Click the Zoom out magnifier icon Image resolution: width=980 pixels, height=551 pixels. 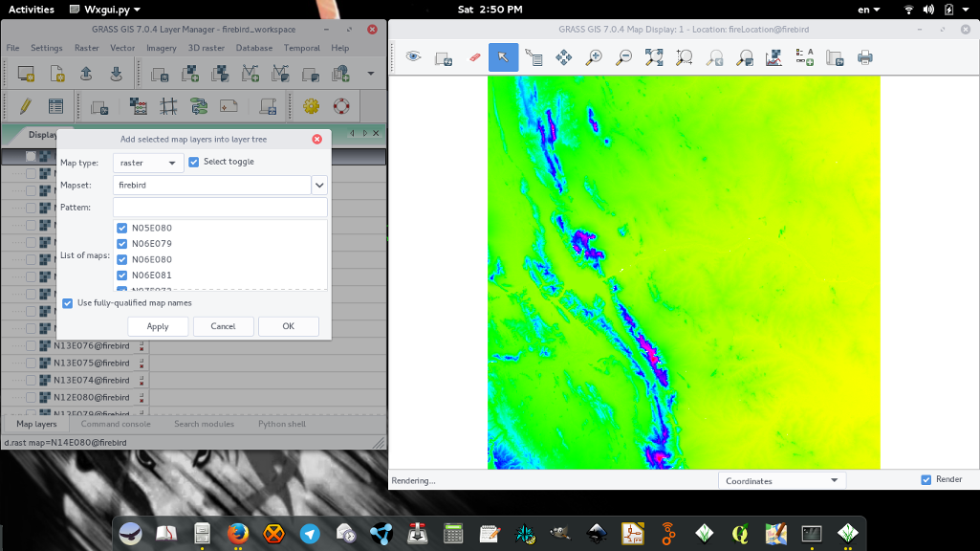point(623,57)
